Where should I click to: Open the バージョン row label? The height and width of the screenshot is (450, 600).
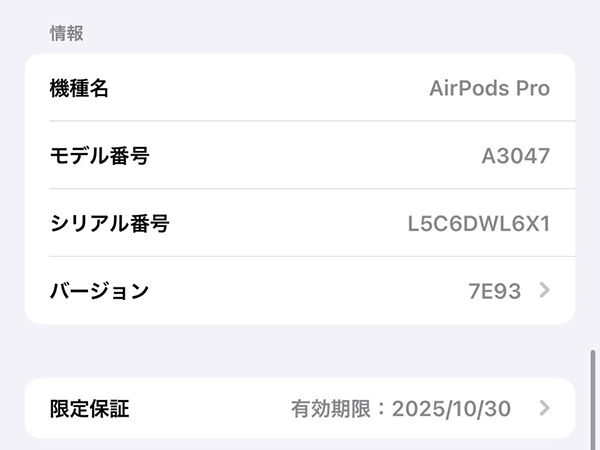[x=99, y=291]
